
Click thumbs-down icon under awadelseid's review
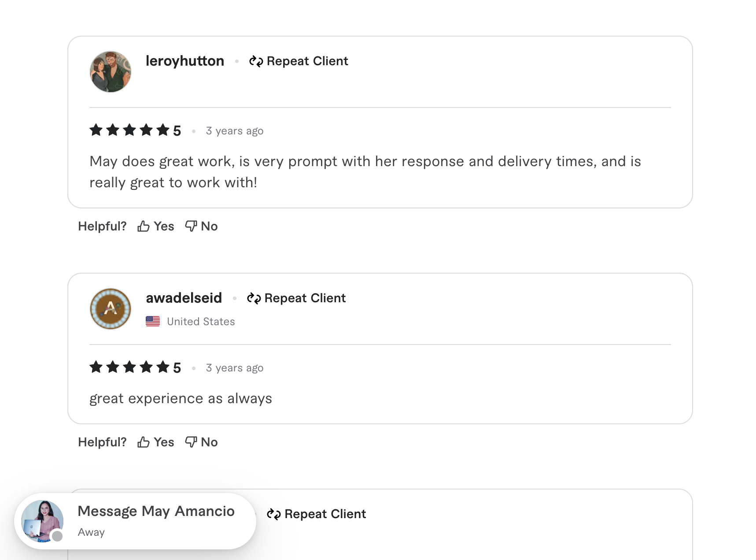(x=191, y=441)
